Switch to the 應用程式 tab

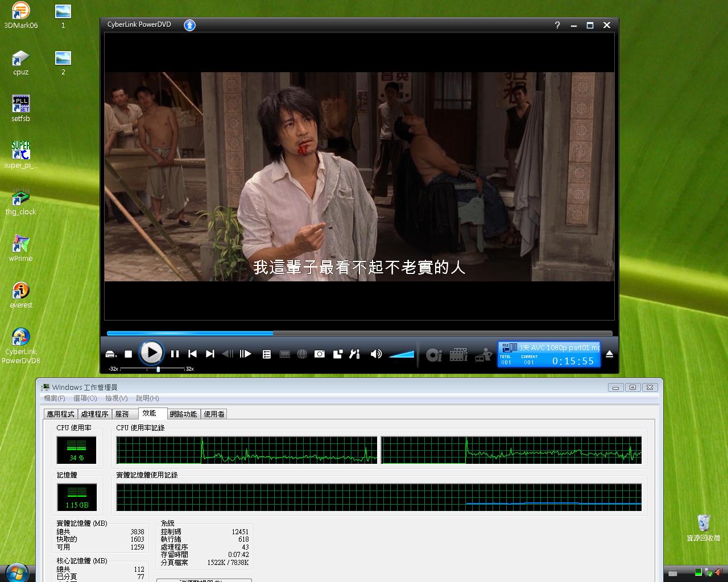(x=60, y=414)
